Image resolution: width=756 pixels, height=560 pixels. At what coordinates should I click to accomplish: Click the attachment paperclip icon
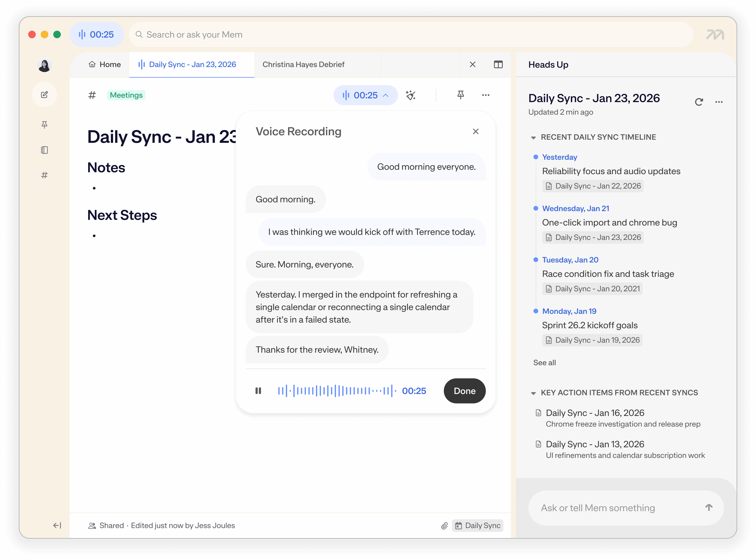coord(444,526)
